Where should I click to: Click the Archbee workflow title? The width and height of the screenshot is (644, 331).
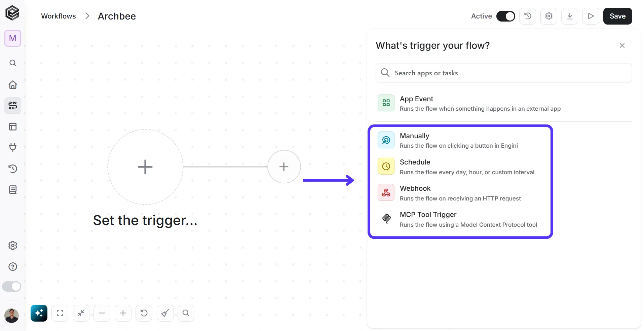(117, 16)
